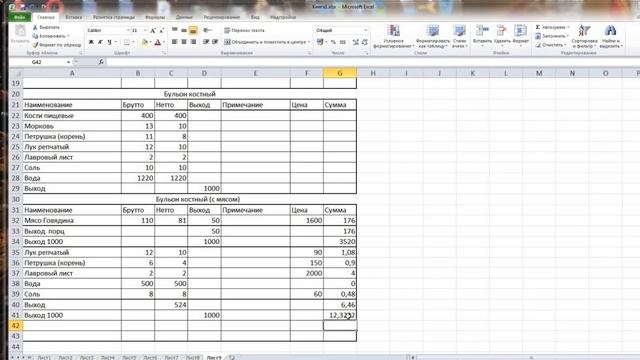Open Find & Select (Найти и выделить) binoculars
The image size is (640, 360).
(x=611, y=36)
